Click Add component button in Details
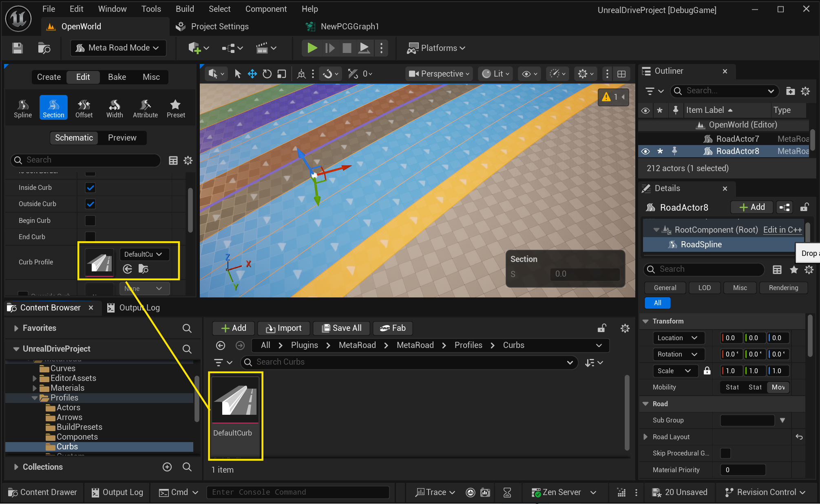The width and height of the screenshot is (820, 504). pyautogui.click(x=752, y=207)
